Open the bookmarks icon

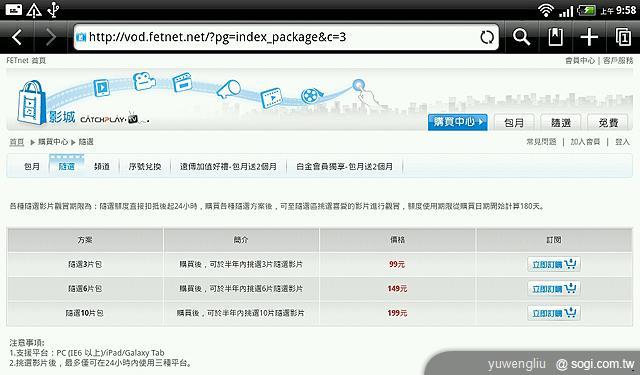click(555, 37)
